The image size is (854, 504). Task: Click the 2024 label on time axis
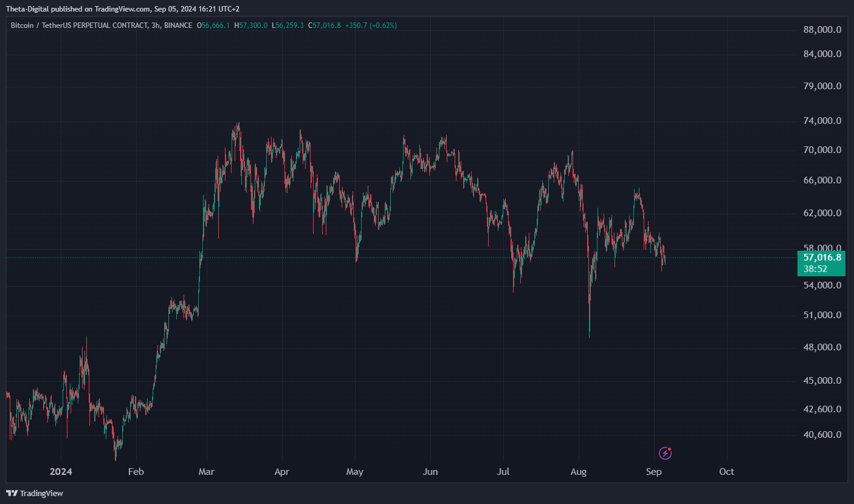pyautogui.click(x=61, y=472)
